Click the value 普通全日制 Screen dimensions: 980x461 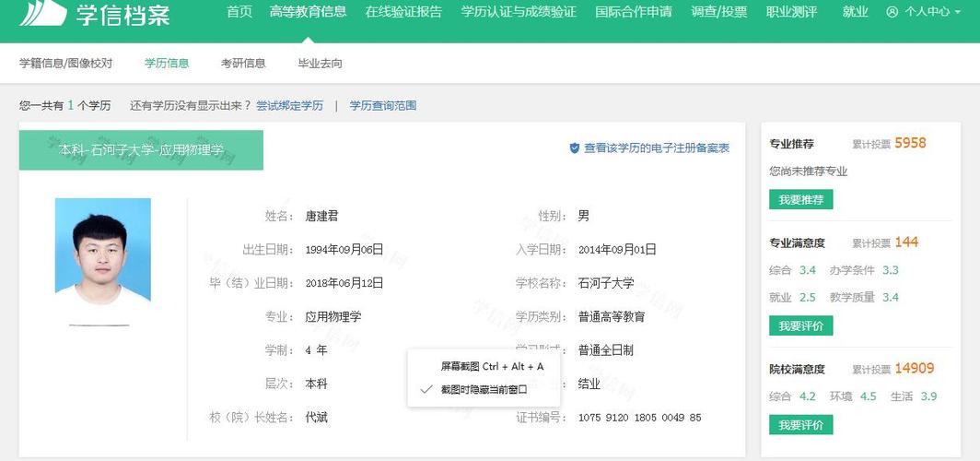point(606,350)
